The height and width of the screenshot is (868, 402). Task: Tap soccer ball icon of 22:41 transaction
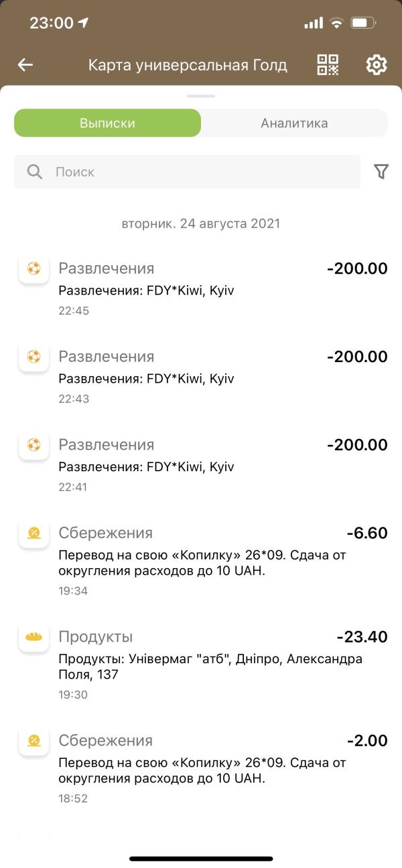click(33, 446)
